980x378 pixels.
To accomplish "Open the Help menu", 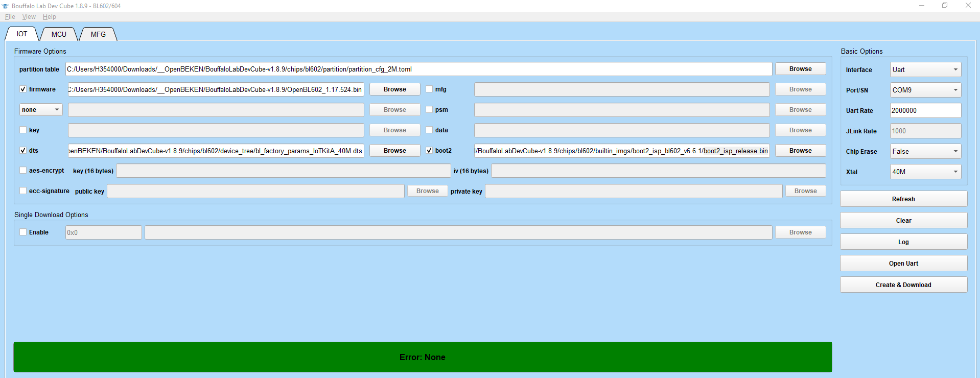I will [x=49, y=17].
